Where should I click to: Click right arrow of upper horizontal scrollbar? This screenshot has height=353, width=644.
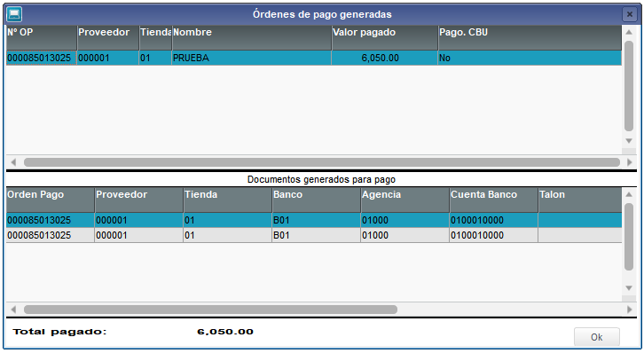tap(629, 162)
